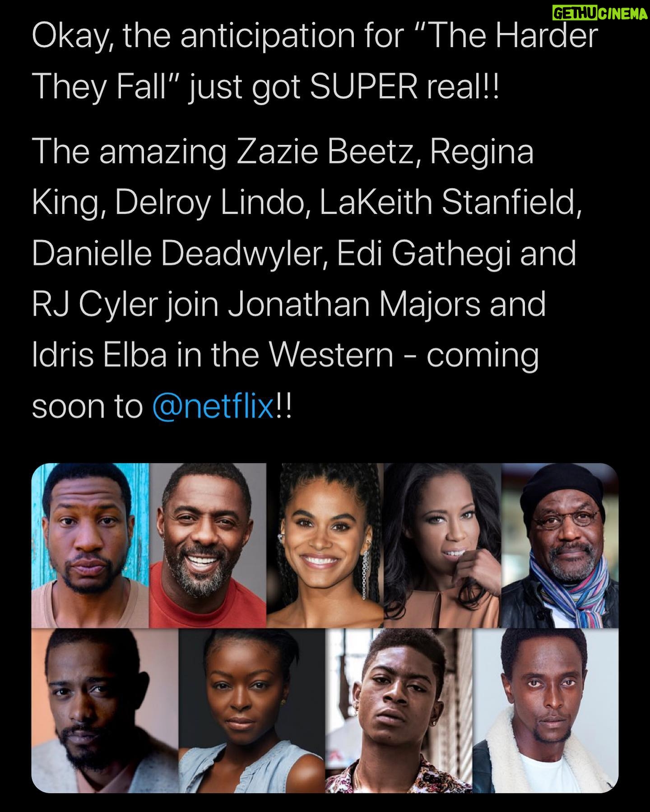Click the name LaKeith Stanfield in tweet text
Screen dimensions: 650x812
(450, 204)
